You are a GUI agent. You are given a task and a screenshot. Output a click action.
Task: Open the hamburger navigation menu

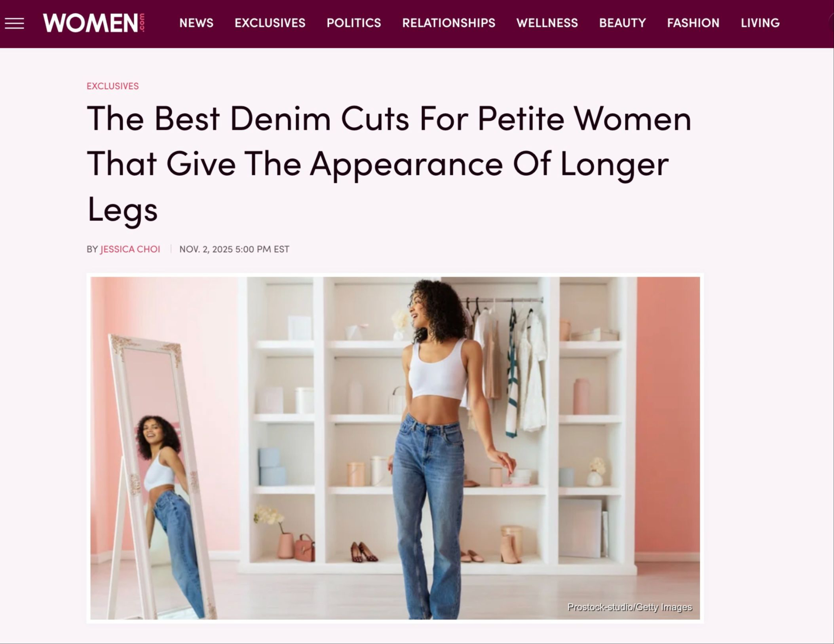tap(14, 23)
